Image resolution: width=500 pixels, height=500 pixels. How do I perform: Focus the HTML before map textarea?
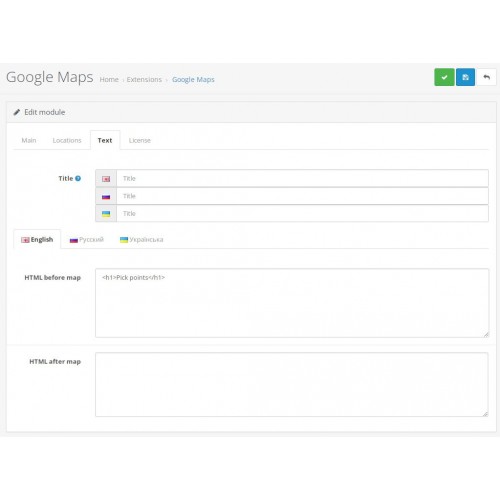[292, 303]
